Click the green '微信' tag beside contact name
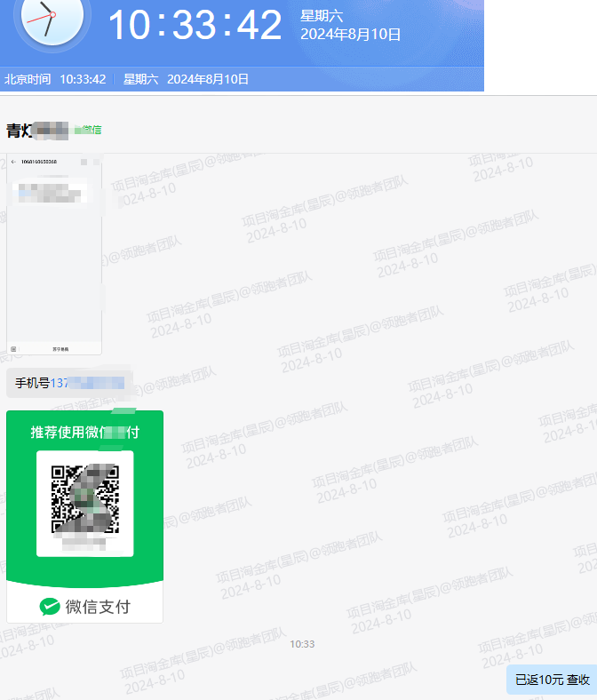This screenshot has width=597, height=700. click(x=89, y=130)
